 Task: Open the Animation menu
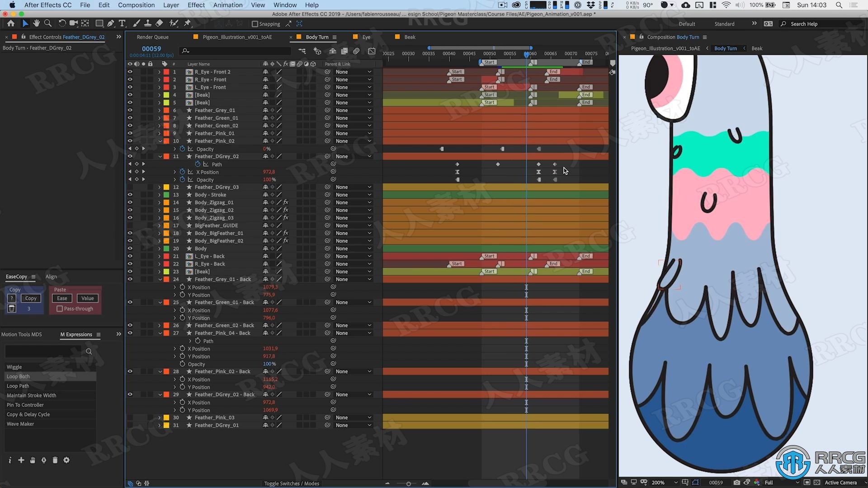[228, 5]
